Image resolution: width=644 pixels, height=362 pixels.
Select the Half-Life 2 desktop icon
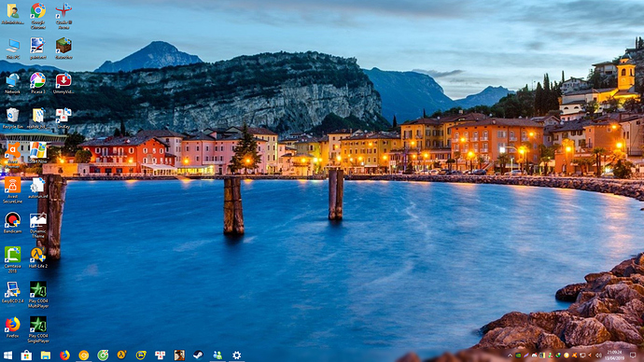coord(37,258)
